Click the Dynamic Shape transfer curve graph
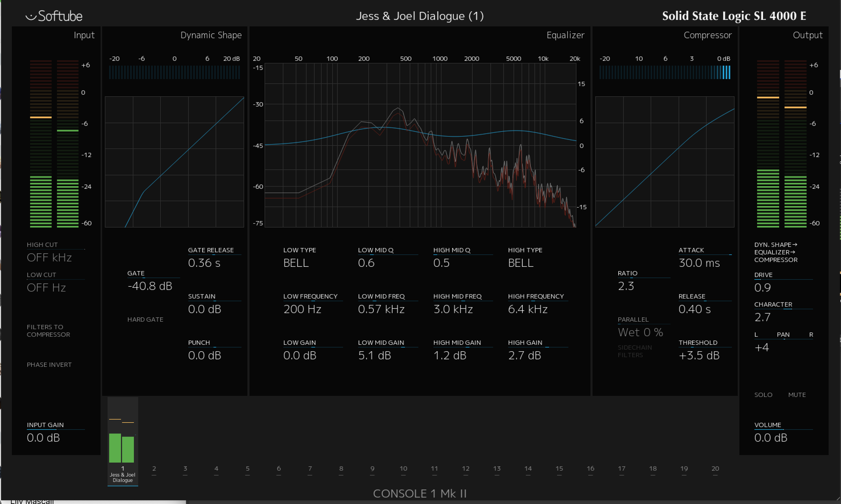 pos(175,161)
